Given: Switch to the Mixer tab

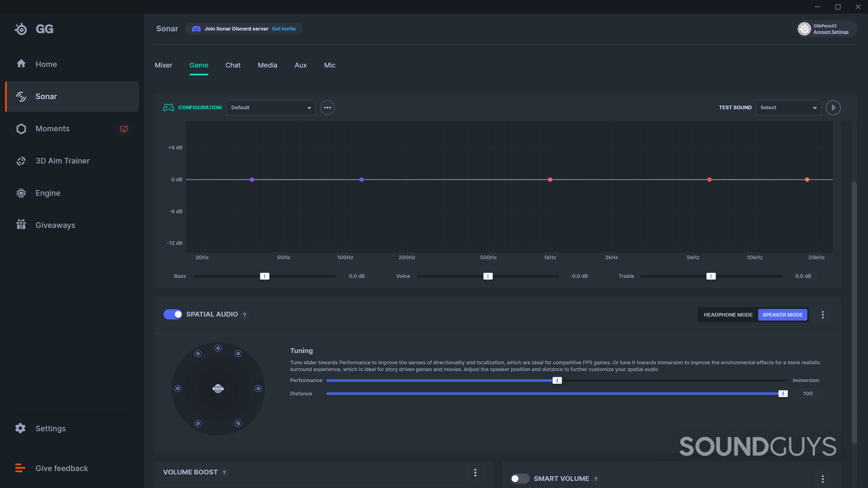Looking at the screenshot, I should (163, 65).
